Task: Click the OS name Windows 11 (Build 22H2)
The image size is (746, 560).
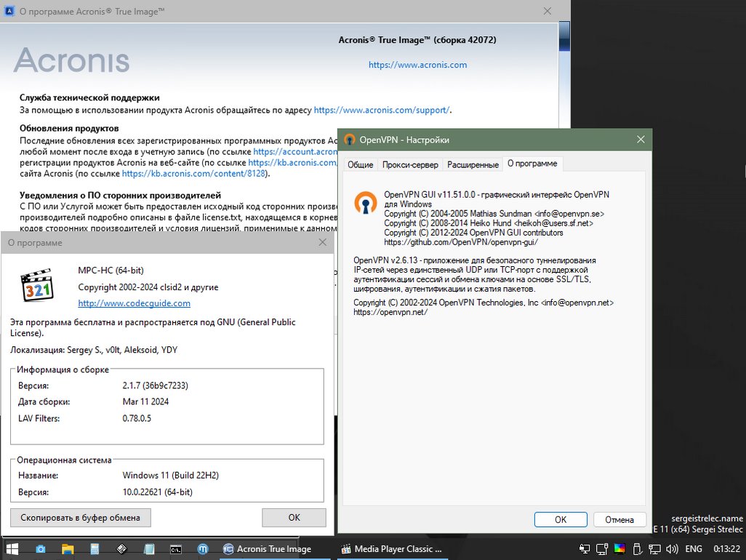Action: (170, 476)
